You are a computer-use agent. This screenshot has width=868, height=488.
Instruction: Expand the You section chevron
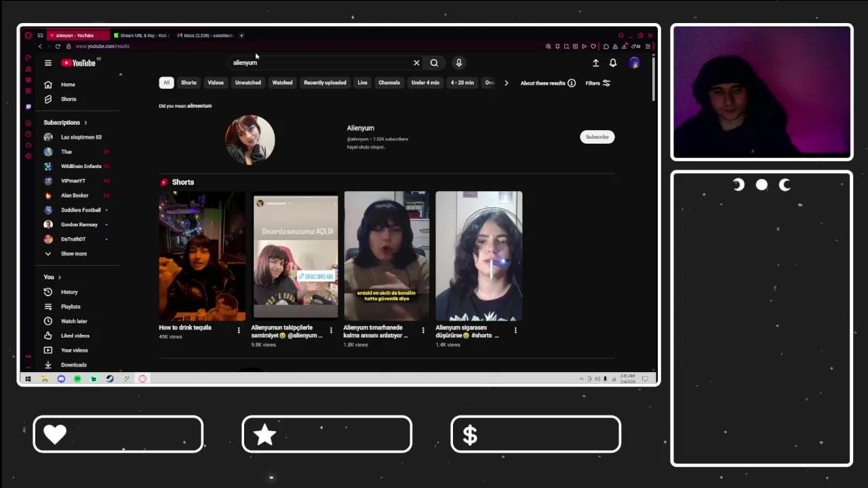click(x=60, y=277)
